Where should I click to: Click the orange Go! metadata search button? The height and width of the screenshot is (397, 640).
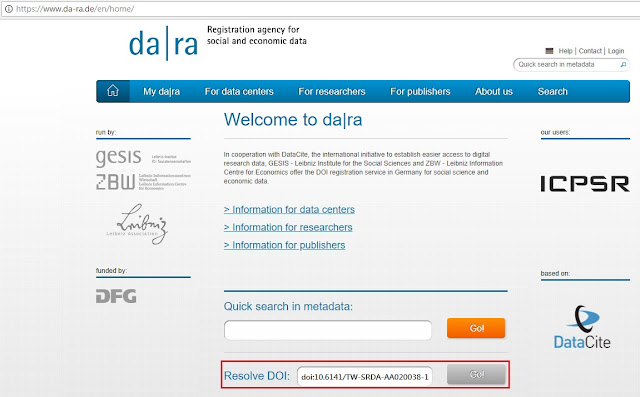point(476,328)
